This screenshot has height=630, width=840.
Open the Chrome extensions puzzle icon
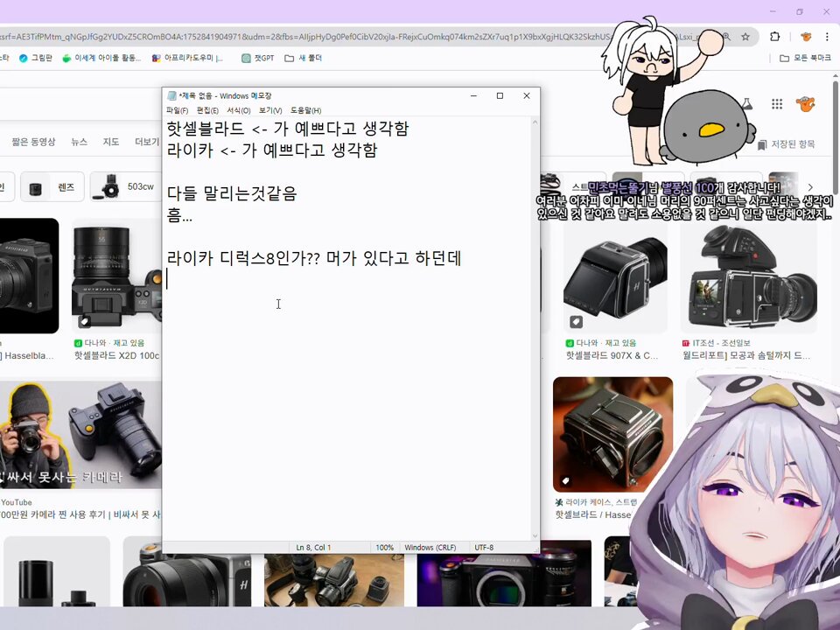pyautogui.click(x=774, y=37)
